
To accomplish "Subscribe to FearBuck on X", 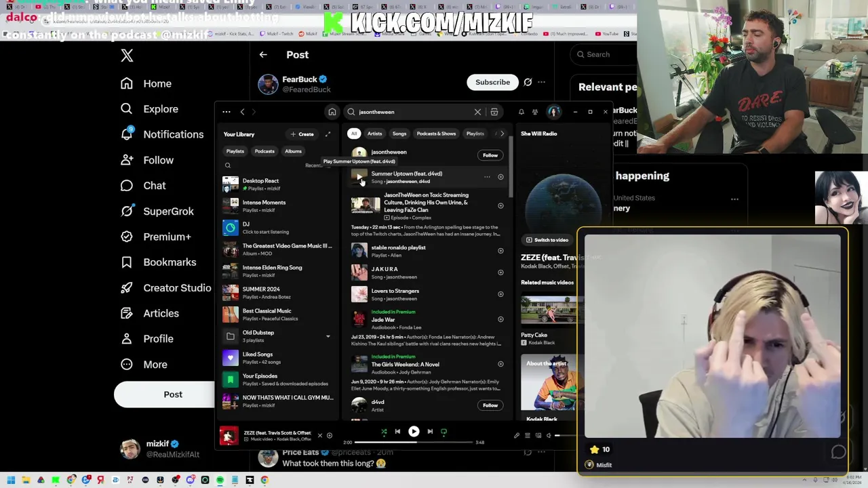I will [x=492, y=83].
